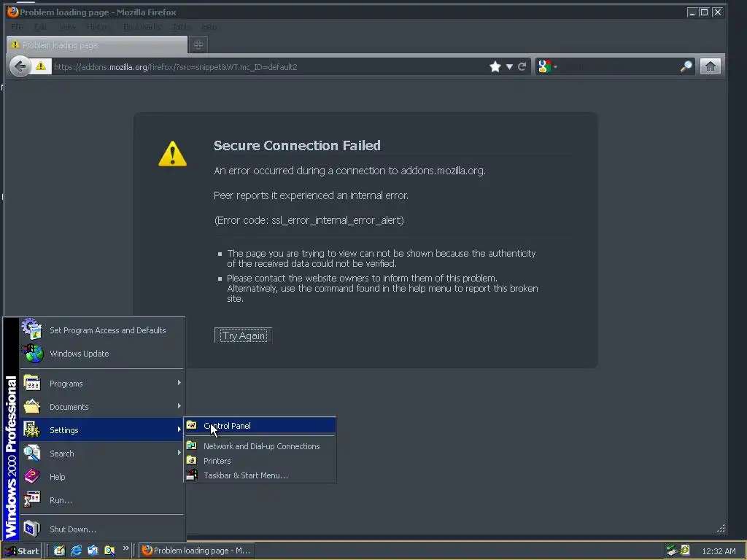
Task: Click the warning site identity icon in address bar
Action: 41,66
